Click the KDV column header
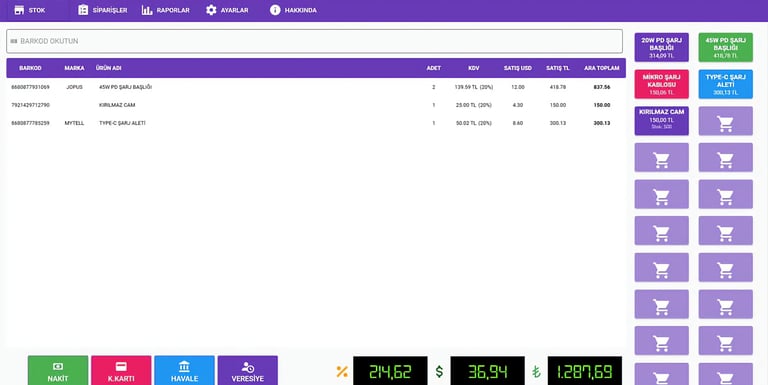768x385 pixels. (x=474, y=68)
